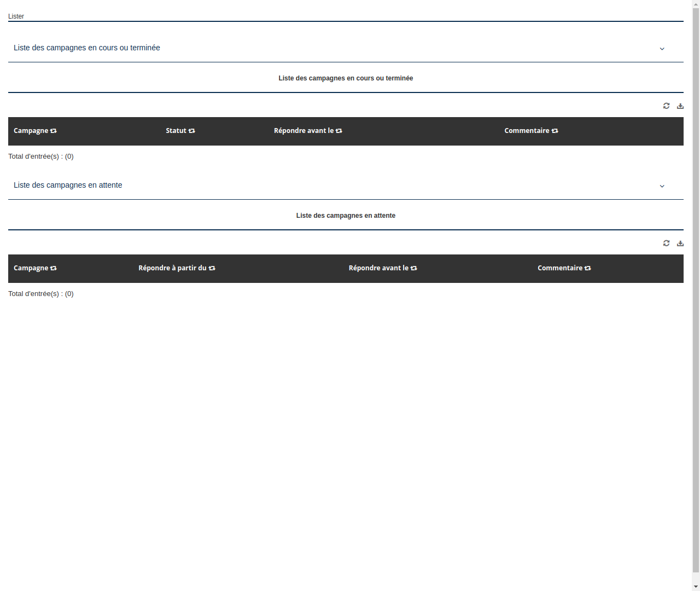
Task: Sort the Campagne column in the first table
Action: point(53,131)
